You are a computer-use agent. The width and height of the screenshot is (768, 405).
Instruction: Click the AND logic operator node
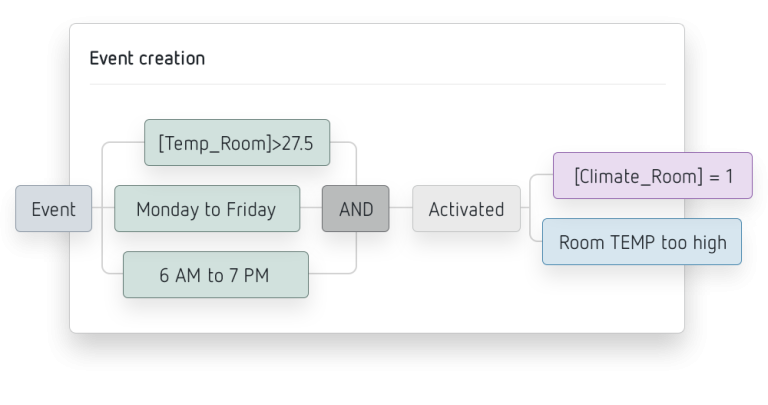click(356, 209)
